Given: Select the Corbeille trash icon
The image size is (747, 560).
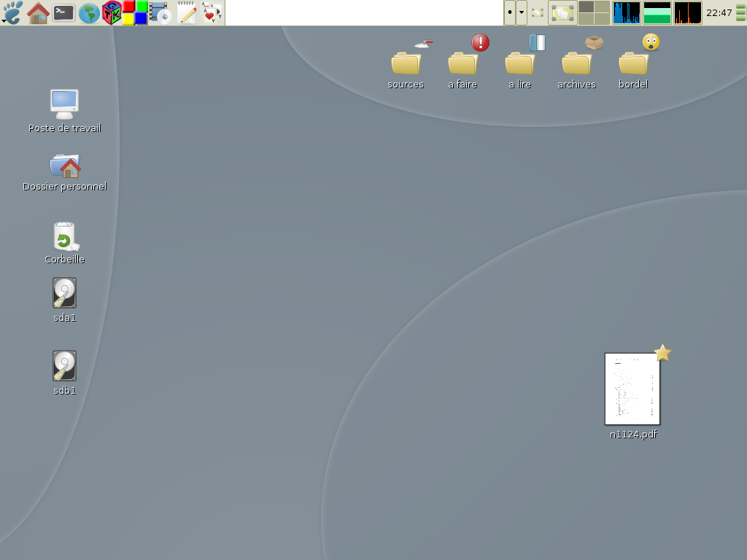Looking at the screenshot, I should tap(64, 237).
